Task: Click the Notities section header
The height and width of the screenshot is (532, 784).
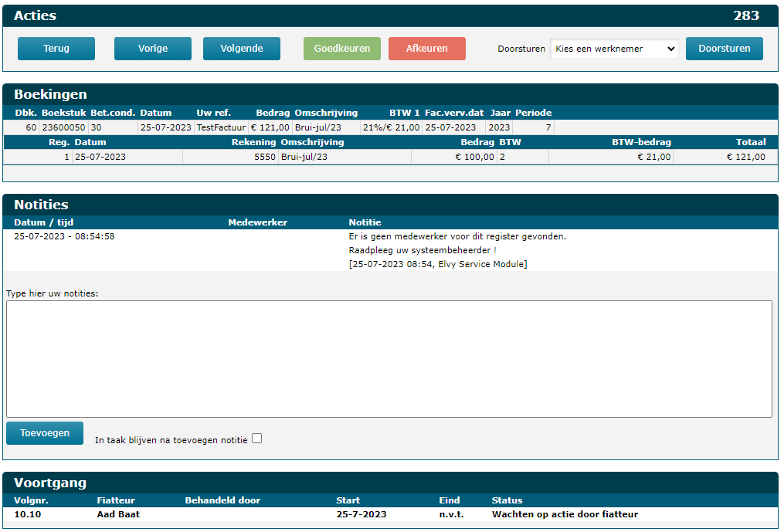Action: [x=41, y=205]
